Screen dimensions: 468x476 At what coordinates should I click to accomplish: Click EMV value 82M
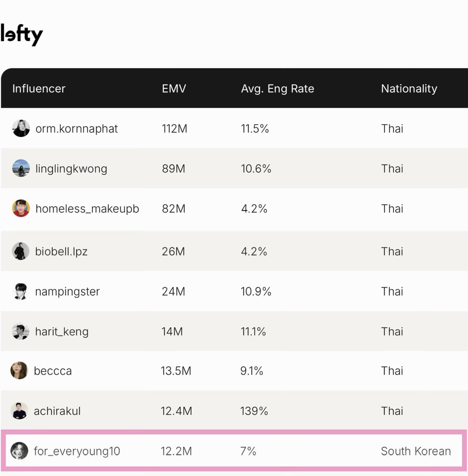pyautogui.click(x=173, y=209)
